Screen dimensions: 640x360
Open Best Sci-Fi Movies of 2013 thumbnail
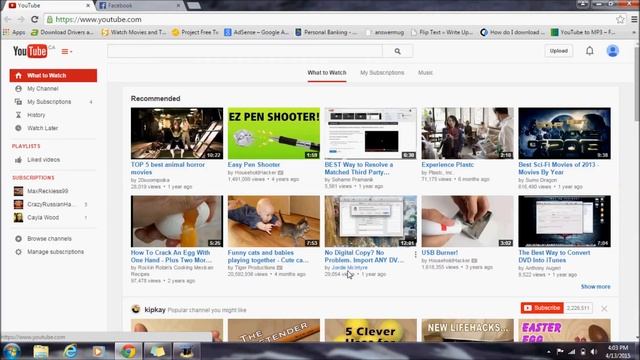(564, 133)
